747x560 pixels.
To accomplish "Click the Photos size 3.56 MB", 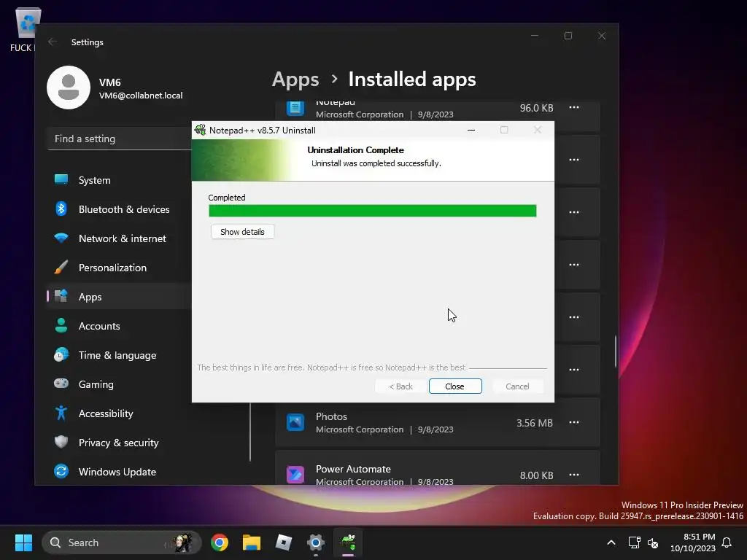I will click(x=535, y=423).
